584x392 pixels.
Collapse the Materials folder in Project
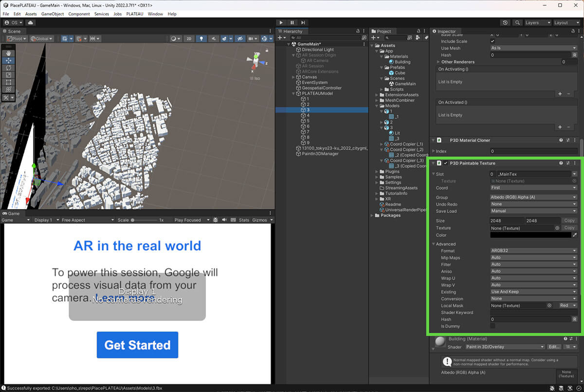point(383,56)
